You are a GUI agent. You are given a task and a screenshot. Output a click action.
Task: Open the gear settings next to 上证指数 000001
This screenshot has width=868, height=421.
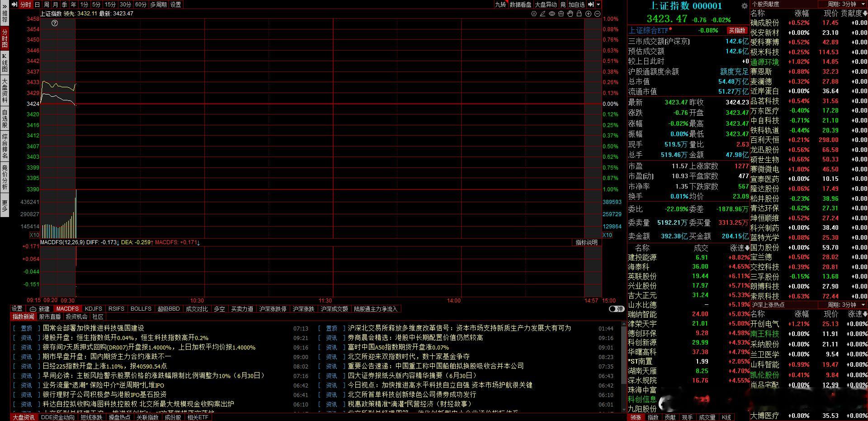pyautogui.click(x=745, y=6)
